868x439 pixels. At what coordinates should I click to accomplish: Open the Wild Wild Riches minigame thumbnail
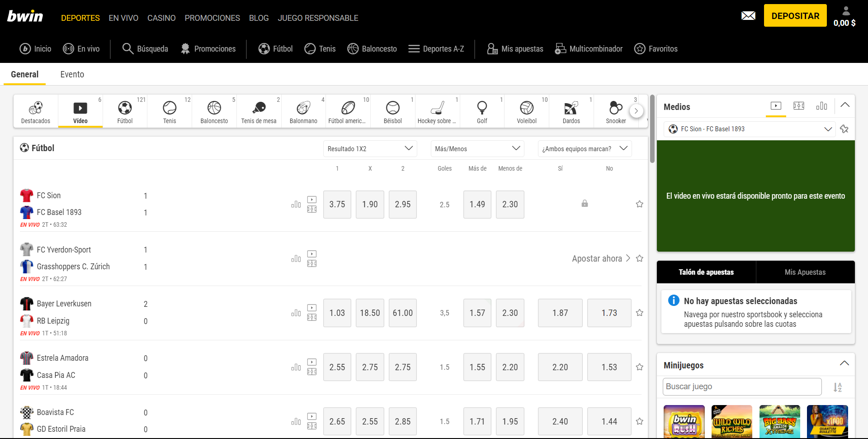point(732,421)
